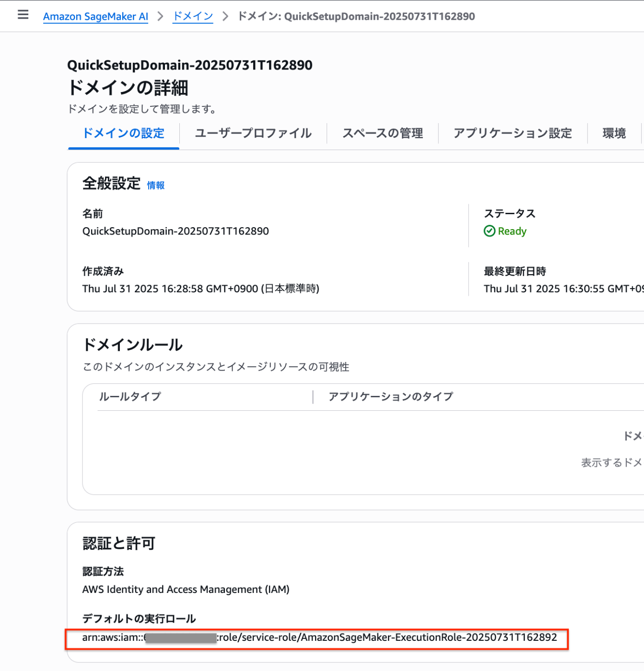
Task: Click the 認証方法 label
Action: pos(103,571)
